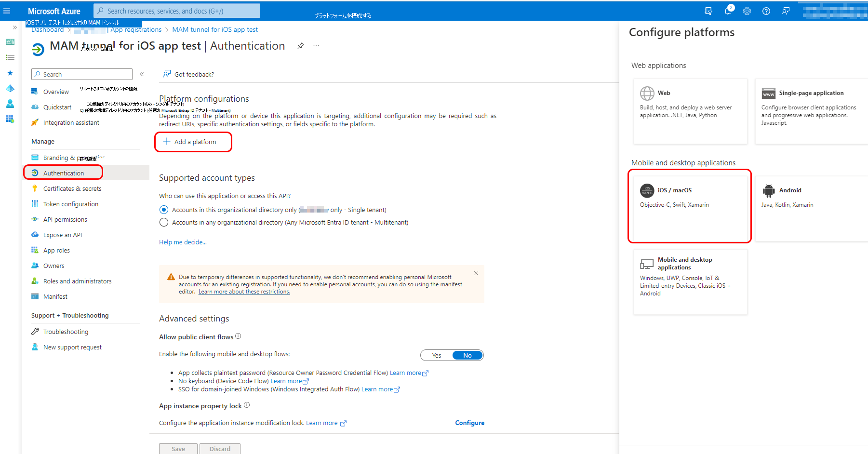The image size is (868, 454).
Task: Open Troubleshooting
Action: pyautogui.click(x=66, y=332)
